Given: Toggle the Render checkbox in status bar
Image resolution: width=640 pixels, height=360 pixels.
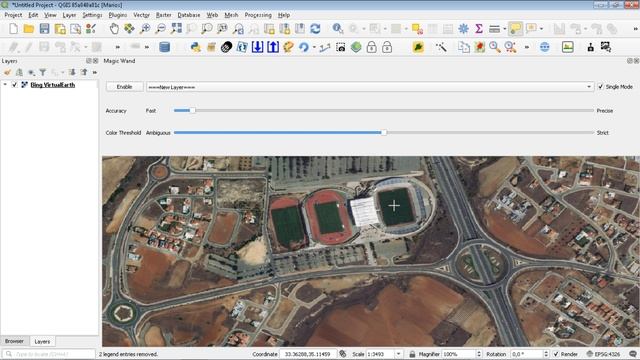Looking at the screenshot, I should coord(556,354).
